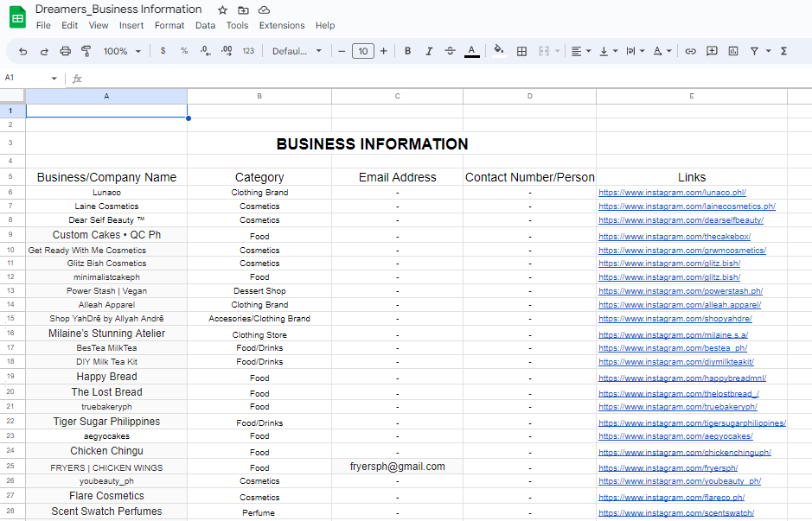812x521 pixels.
Task: Open the View menu
Action: [99, 25]
